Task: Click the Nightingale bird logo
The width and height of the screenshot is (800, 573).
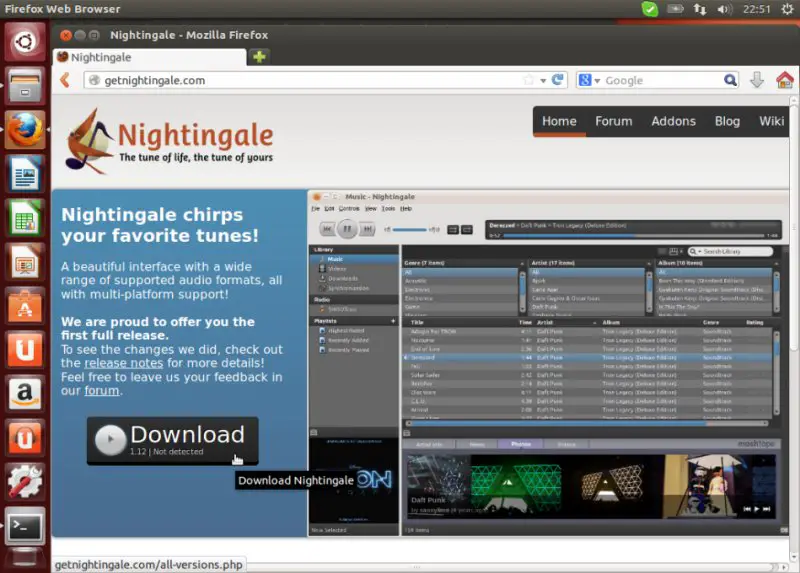Action: [89, 141]
